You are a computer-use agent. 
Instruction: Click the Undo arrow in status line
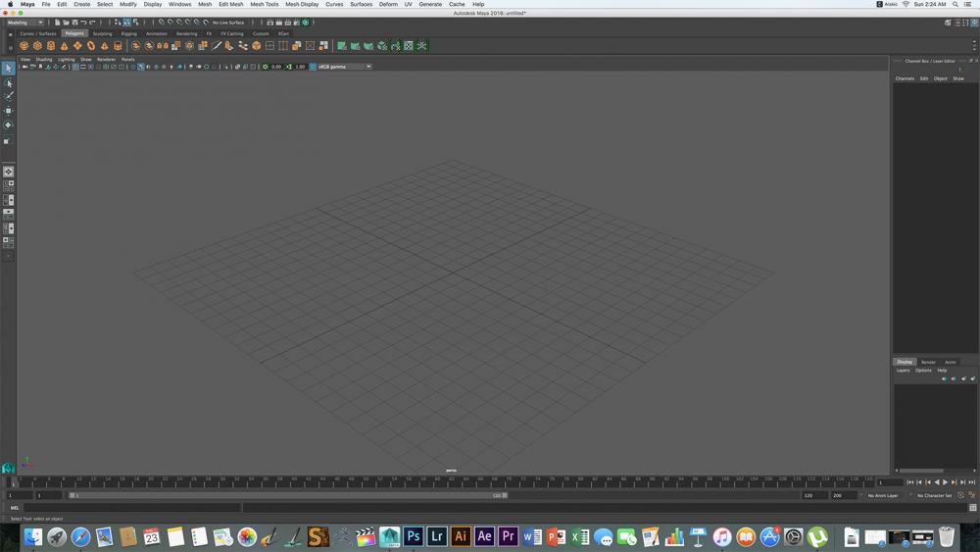[83, 23]
